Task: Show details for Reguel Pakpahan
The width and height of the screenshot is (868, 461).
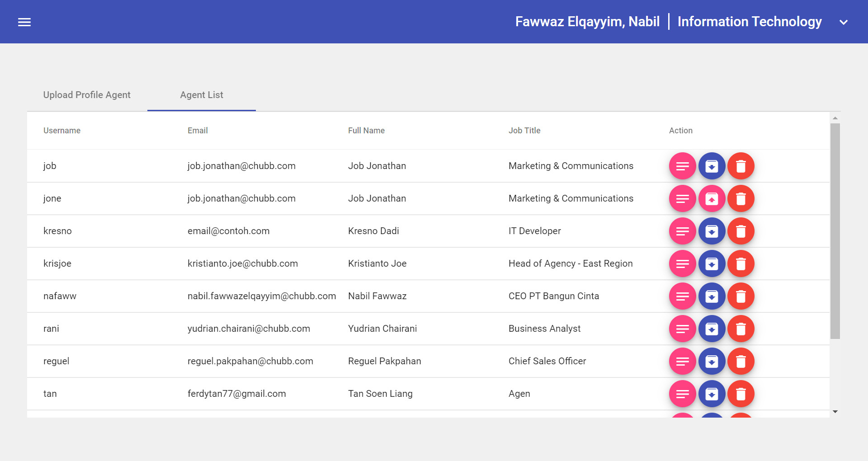Action: click(682, 362)
